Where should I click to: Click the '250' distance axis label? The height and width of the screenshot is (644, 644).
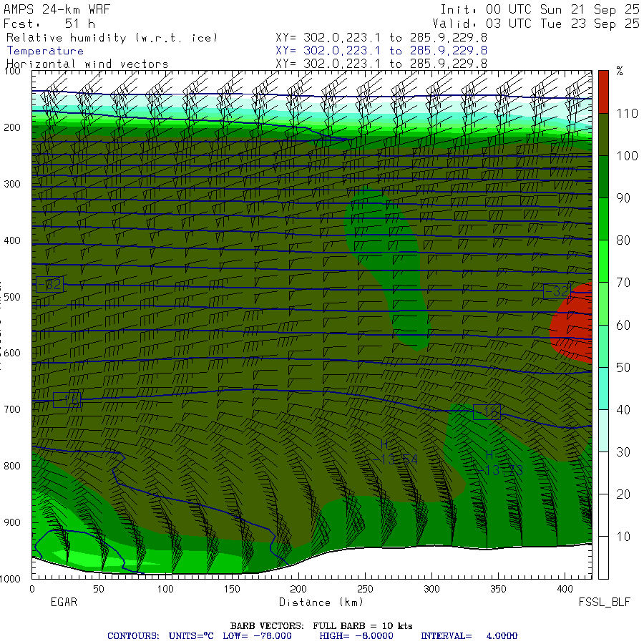pos(365,589)
